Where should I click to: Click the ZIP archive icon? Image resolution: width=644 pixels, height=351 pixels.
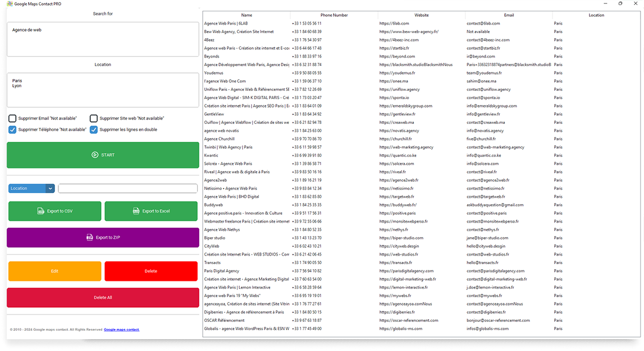click(x=89, y=238)
